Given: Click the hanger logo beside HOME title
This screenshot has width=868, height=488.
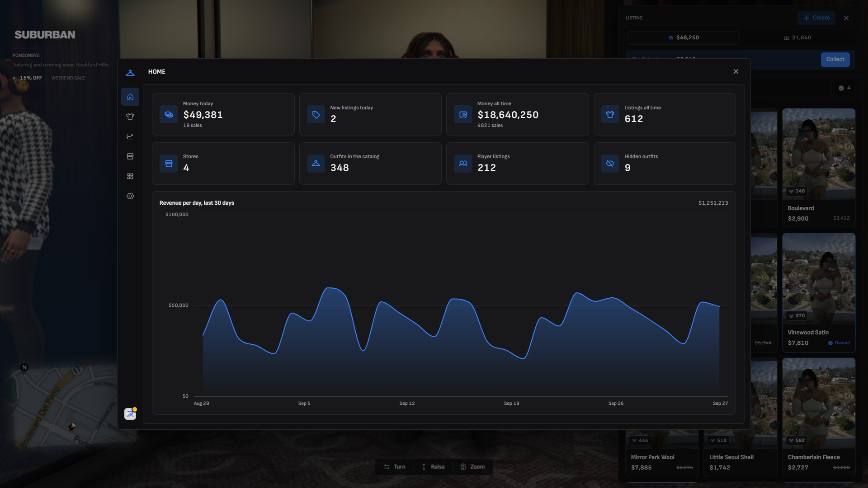Looking at the screenshot, I should pos(130,72).
